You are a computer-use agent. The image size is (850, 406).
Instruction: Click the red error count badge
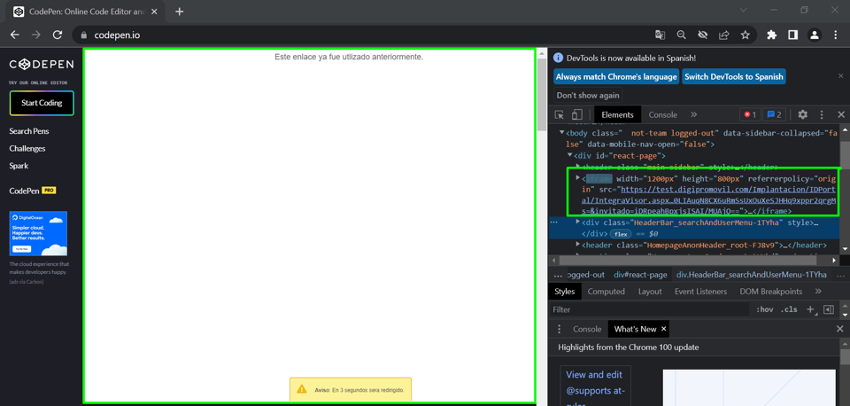click(x=748, y=115)
